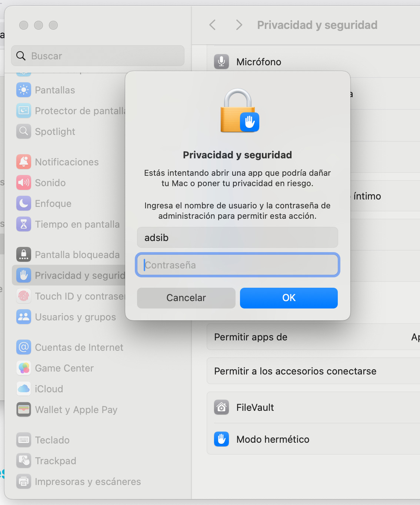The height and width of the screenshot is (505, 420).
Task: Click the username field containing adsib
Action: click(237, 238)
